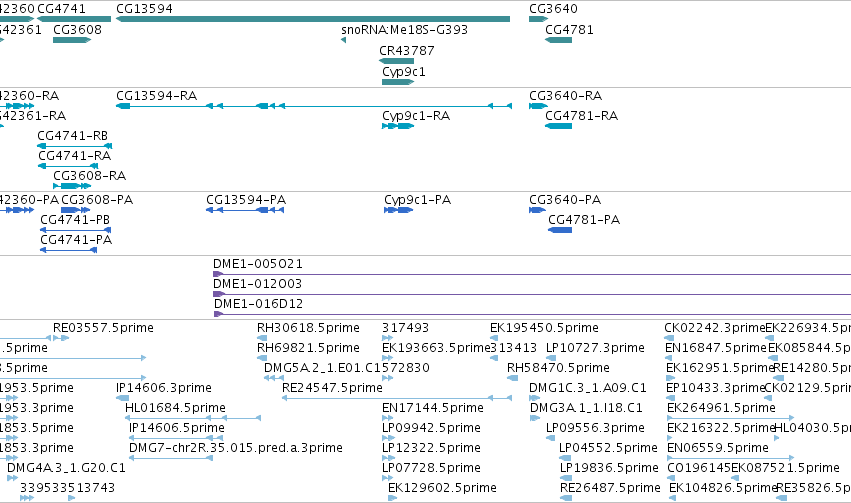Select the CG4781 gene label

569,29
